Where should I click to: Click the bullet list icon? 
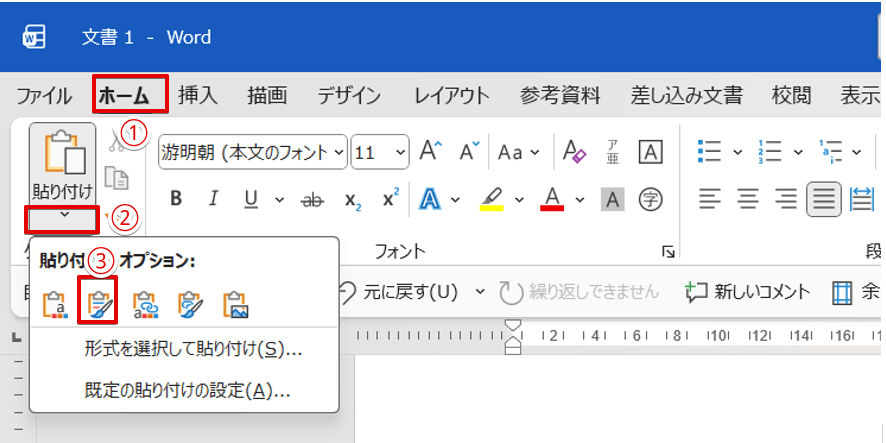[710, 151]
